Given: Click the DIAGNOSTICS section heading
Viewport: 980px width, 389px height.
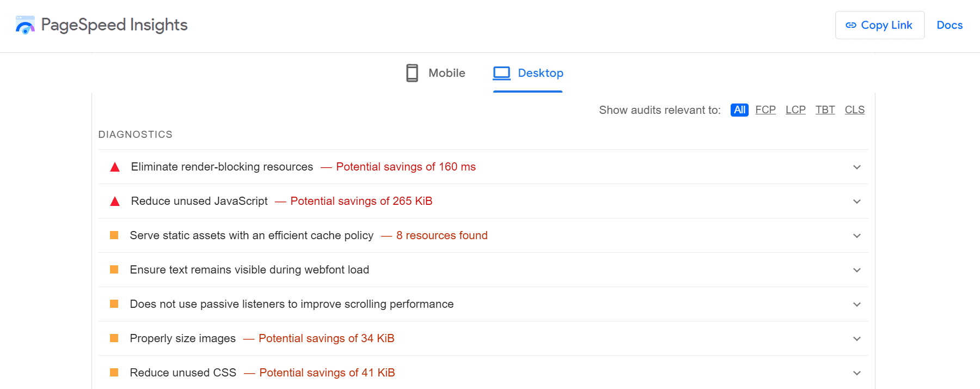Looking at the screenshot, I should [135, 135].
